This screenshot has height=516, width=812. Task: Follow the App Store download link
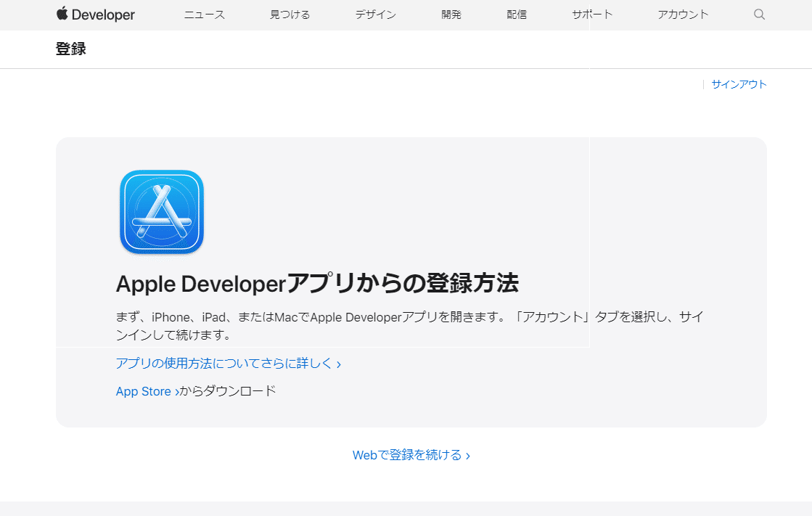click(147, 391)
